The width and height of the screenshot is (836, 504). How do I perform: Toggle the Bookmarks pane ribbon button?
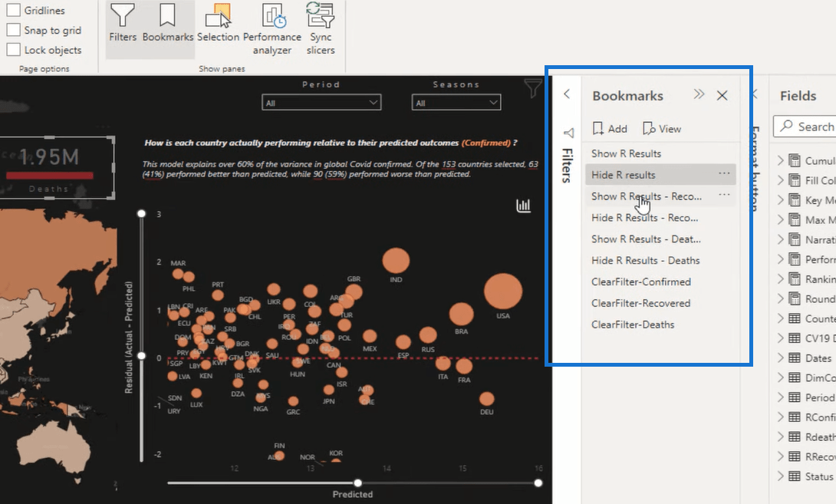click(167, 23)
